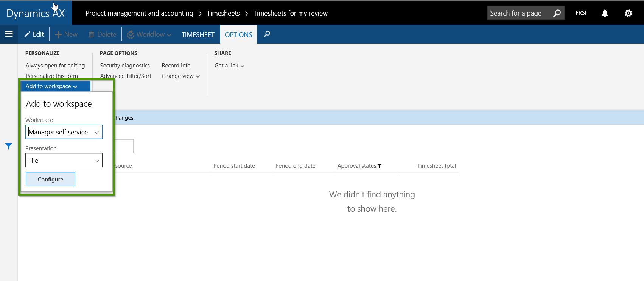Toggle Always open for editing

coord(55,66)
